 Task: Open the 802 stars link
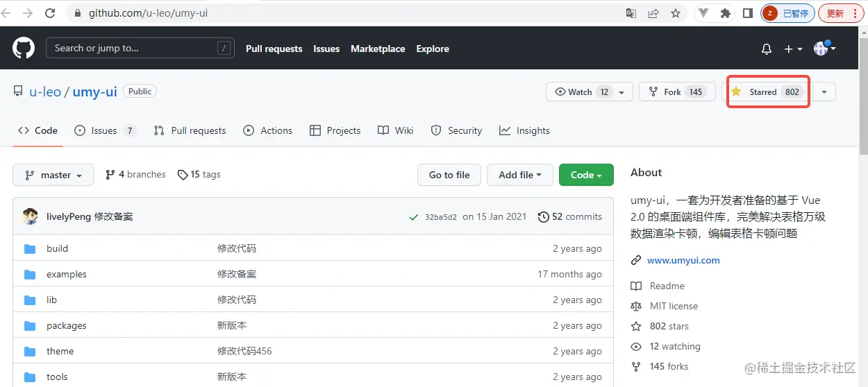point(660,326)
